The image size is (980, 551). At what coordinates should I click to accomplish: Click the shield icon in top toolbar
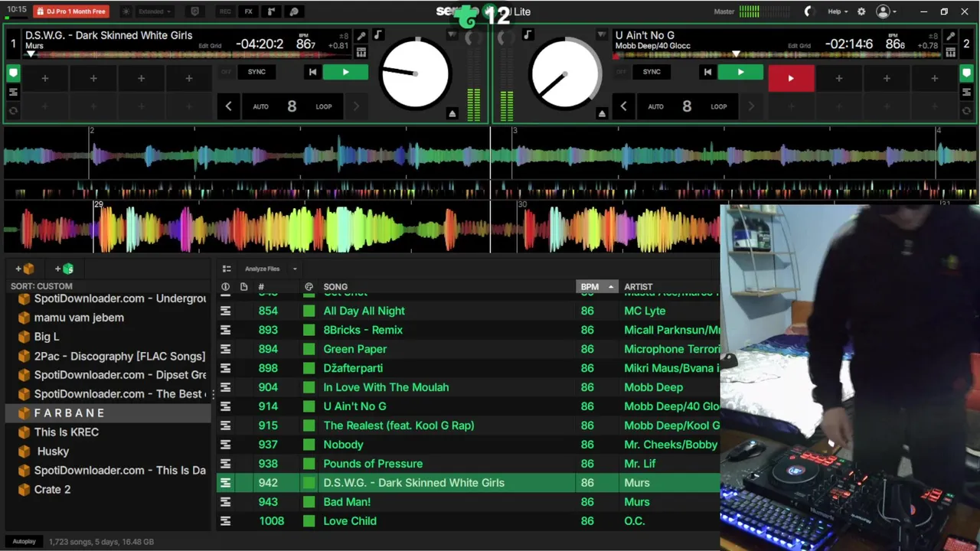pyautogui.click(x=194, y=11)
